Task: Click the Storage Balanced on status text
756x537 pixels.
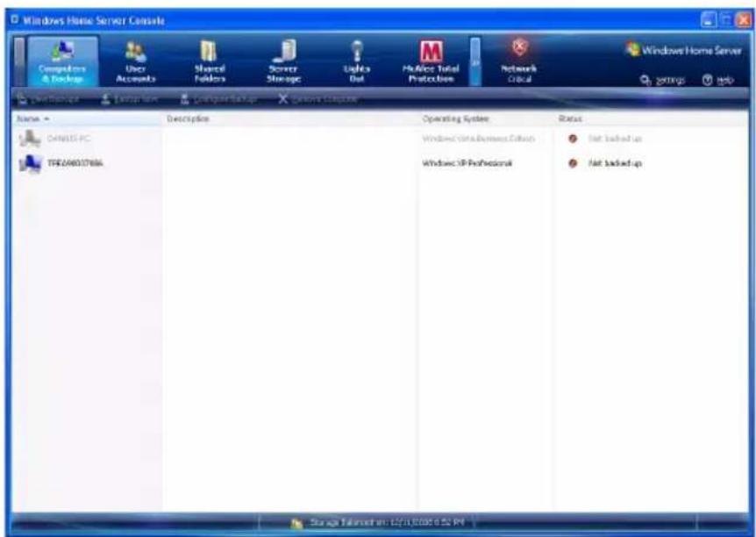Action: [387, 522]
